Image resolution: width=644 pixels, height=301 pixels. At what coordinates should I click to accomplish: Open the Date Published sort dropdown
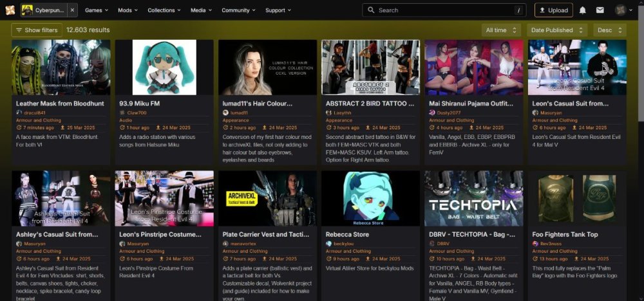point(556,30)
